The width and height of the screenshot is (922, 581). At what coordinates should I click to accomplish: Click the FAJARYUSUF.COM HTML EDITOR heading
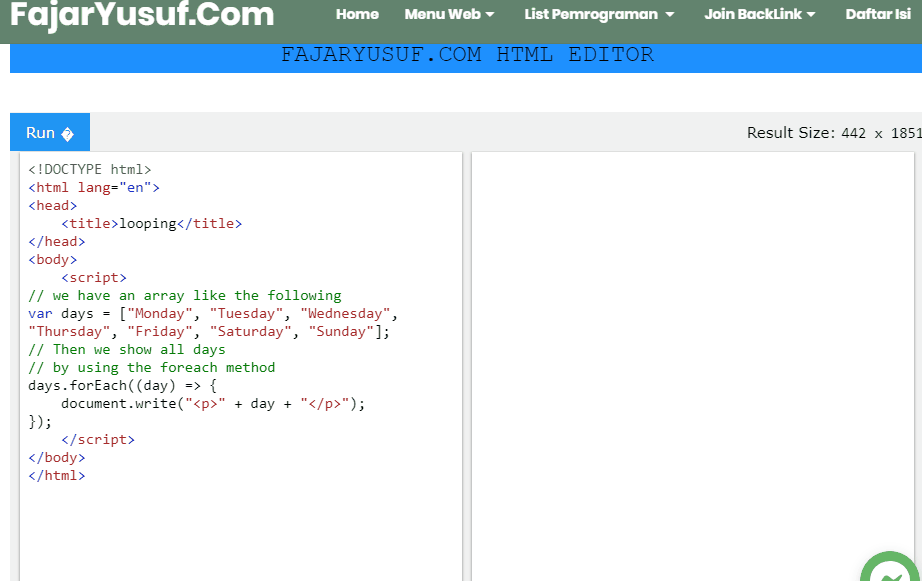click(467, 55)
